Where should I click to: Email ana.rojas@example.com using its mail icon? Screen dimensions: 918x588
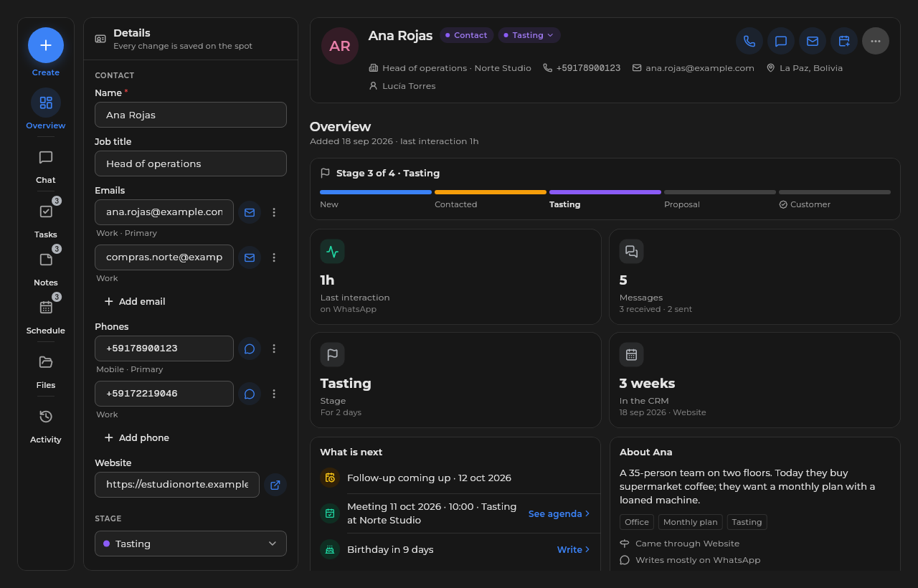pyautogui.click(x=250, y=212)
